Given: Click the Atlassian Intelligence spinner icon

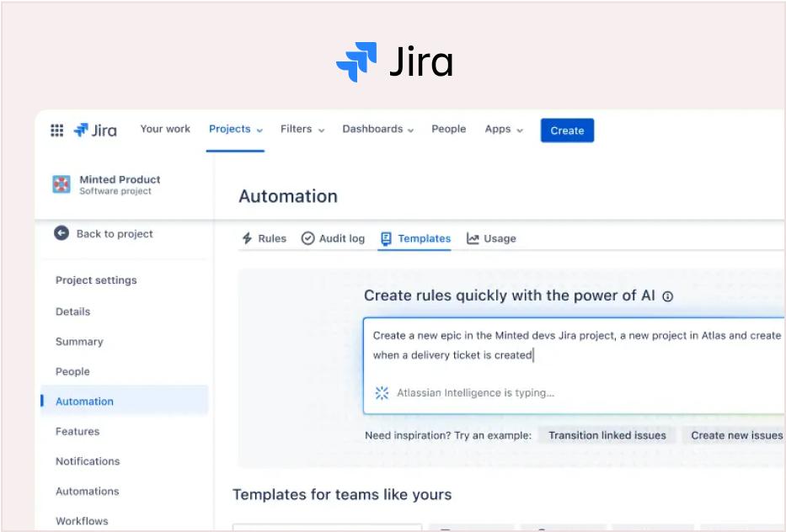Looking at the screenshot, I should tap(382, 393).
